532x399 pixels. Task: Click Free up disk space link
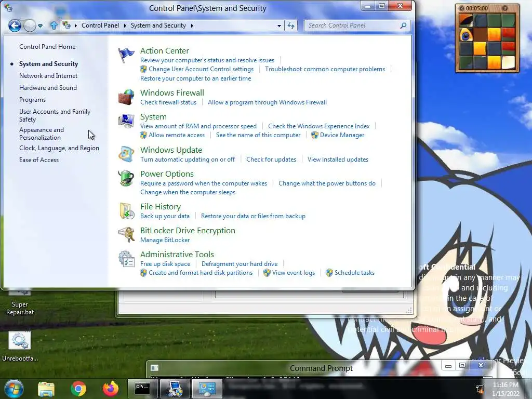click(165, 264)
